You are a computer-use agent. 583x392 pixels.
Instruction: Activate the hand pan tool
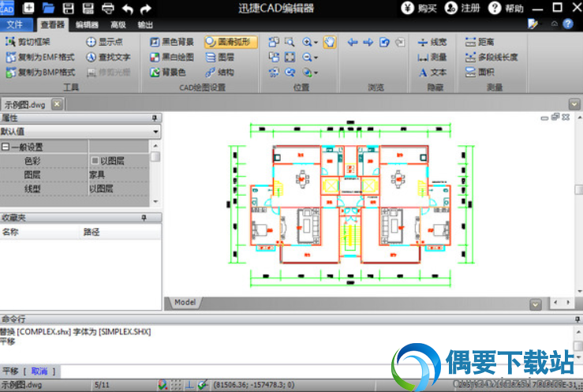330,42
